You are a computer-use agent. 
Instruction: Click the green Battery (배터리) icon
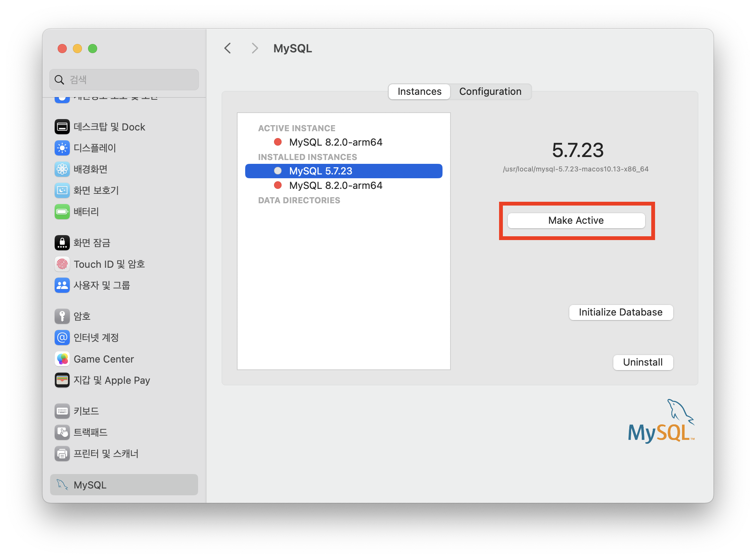click(x=62, y=212)
